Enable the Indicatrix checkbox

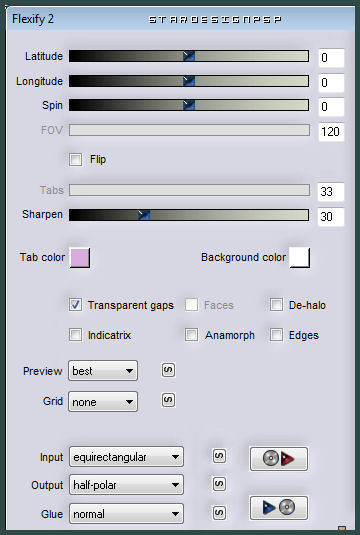(75, 335)
